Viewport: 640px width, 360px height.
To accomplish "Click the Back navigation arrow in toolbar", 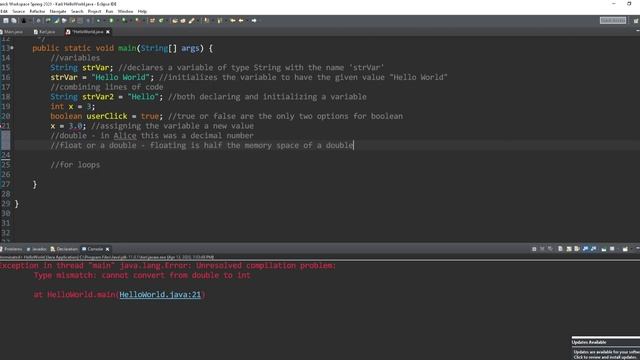I will (241, 20).
